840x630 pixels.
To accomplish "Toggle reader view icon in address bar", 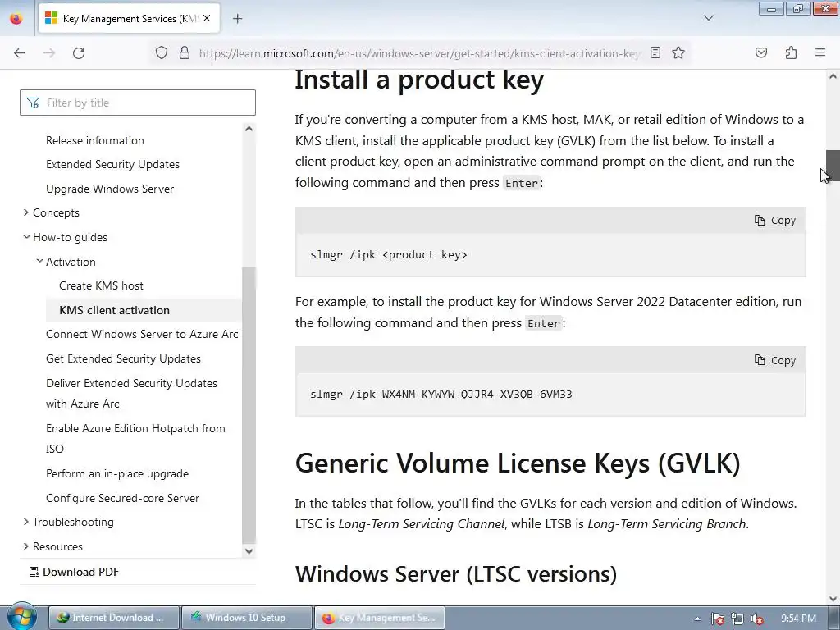I will (655, 52).
